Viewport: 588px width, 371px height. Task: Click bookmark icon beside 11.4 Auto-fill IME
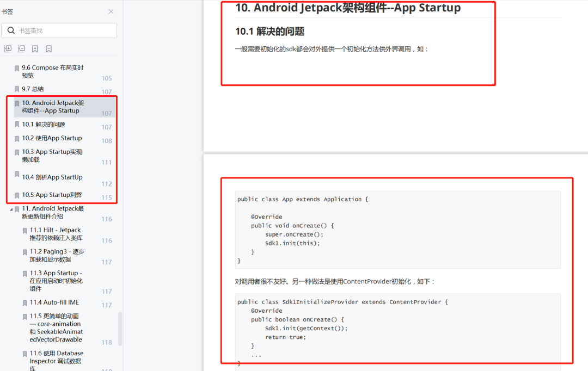pos(24,303)
